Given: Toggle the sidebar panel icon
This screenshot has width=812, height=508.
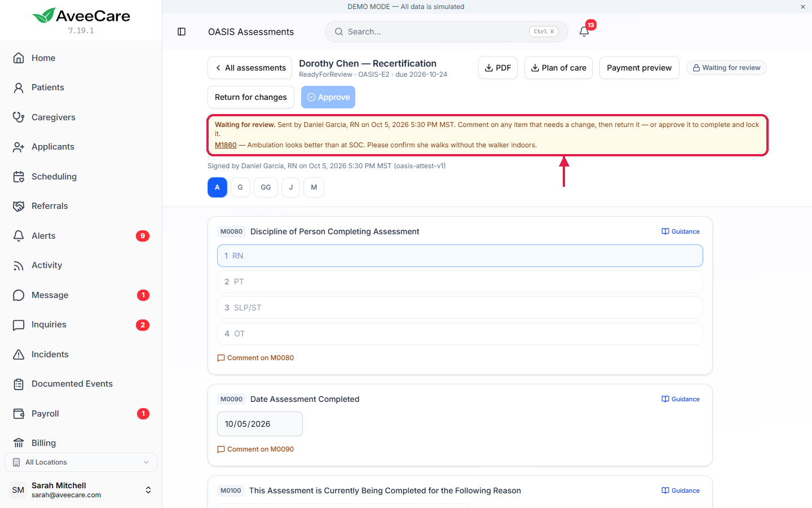Looking at the screenshot, I should click(182, 32).
